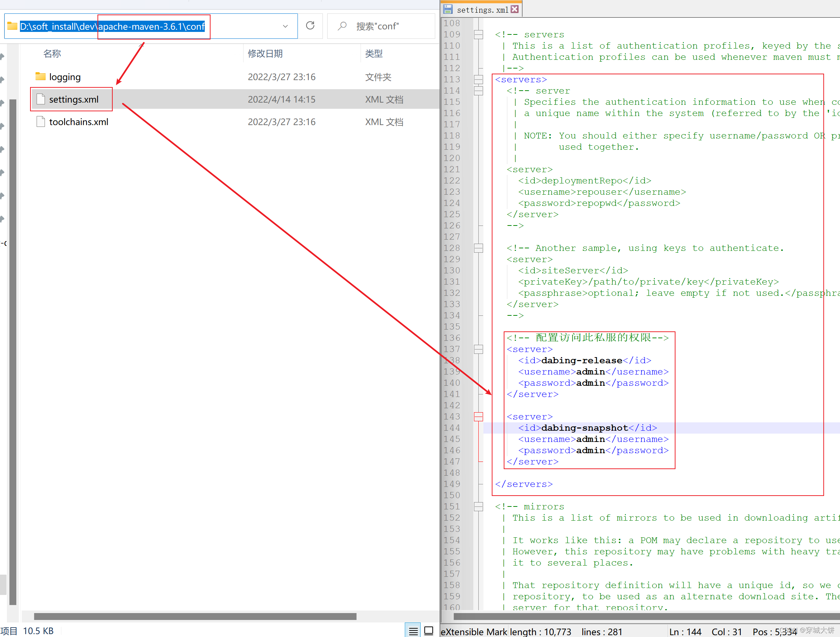
Task: Collapse the dabing-release server fold at line 137
Action: tap(478, 349)
